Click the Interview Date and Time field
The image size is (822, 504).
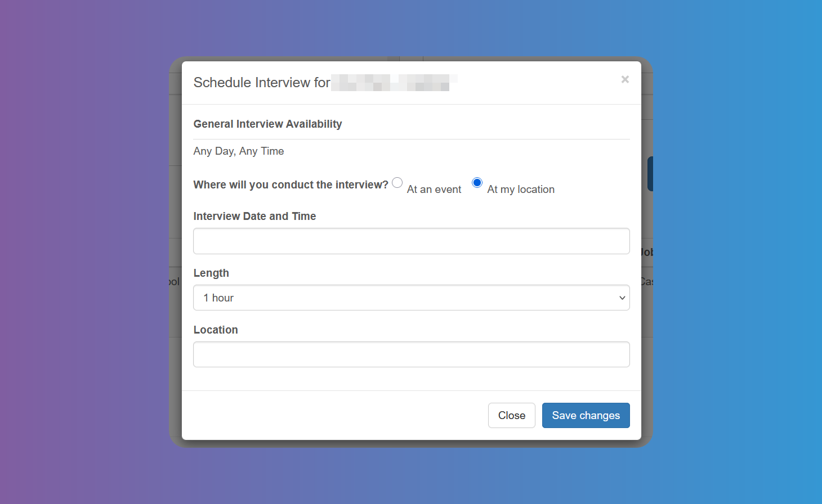412,241
